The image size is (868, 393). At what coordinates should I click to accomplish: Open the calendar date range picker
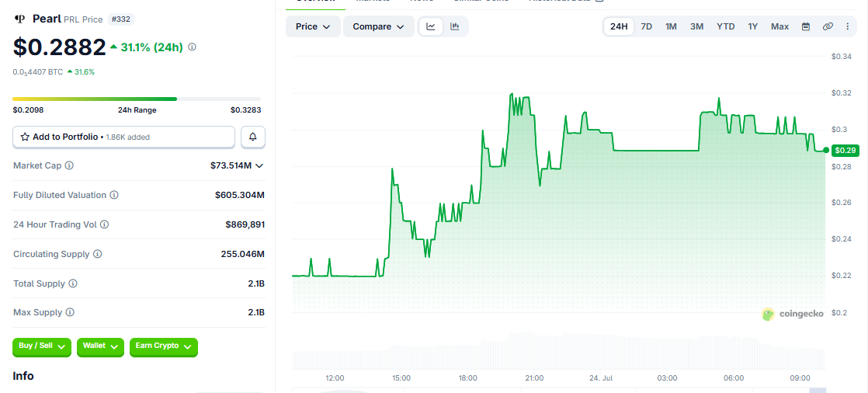[x=806, y=26]
